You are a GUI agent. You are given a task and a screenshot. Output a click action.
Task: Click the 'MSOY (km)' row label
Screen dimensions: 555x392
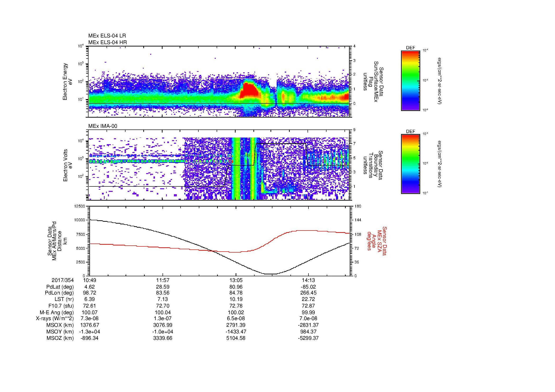60,332
